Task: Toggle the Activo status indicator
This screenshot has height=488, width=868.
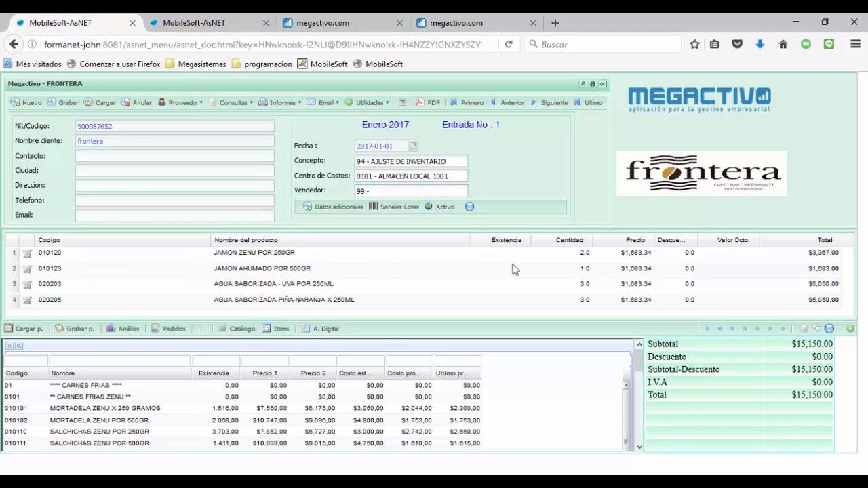Action: pos(439,207)
